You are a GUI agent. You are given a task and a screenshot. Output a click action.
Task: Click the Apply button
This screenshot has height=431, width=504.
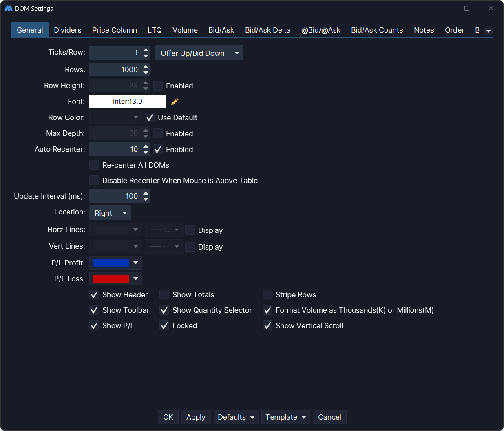pos(196,417)
